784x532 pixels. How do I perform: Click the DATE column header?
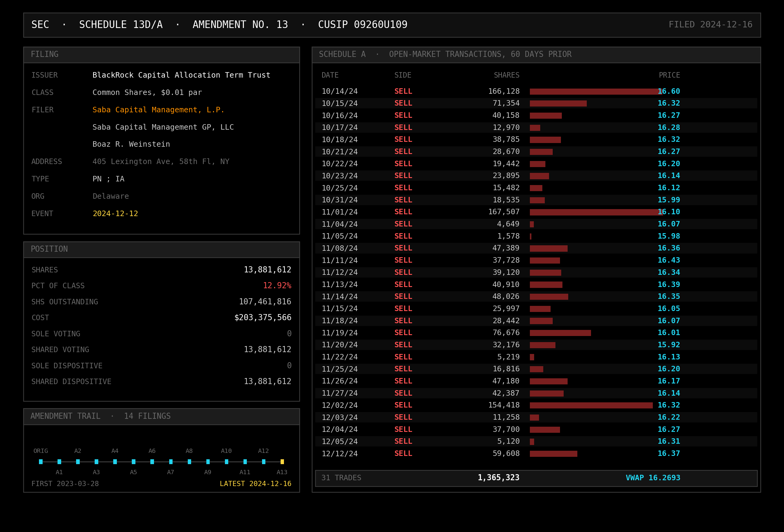pos(330,75)
